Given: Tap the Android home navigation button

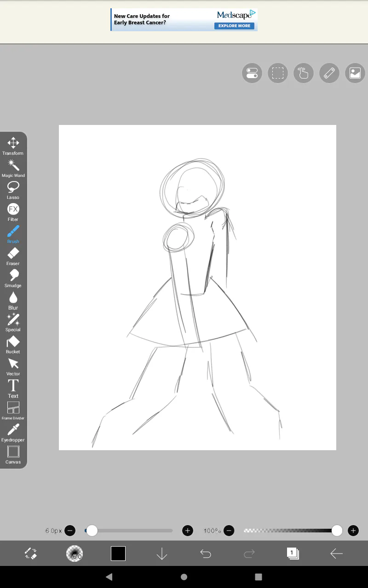Looking at the screenshot, I should click(x=184, y=577).
